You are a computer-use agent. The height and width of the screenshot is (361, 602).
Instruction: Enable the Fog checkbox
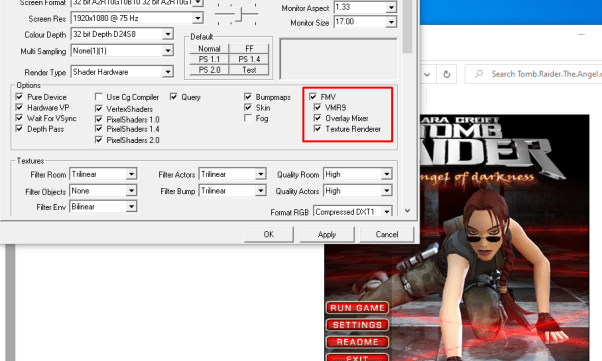pos(248,118)
